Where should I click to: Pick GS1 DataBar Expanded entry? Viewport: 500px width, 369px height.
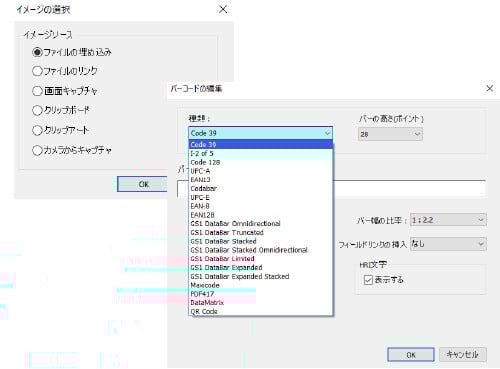[x=261, y=268]
